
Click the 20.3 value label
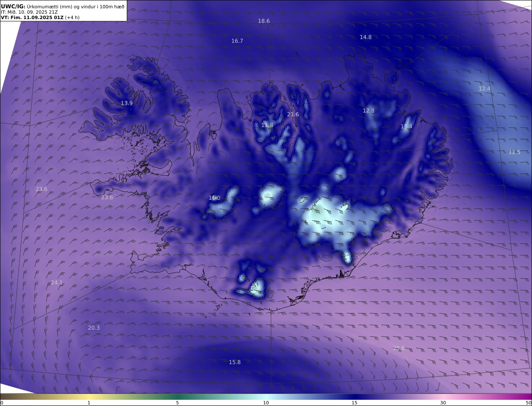(x=94, y=328)
